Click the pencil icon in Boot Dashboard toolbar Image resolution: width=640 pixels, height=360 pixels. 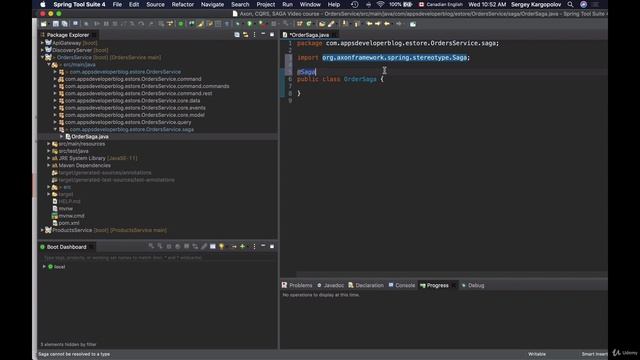click(x=204, y=247)
